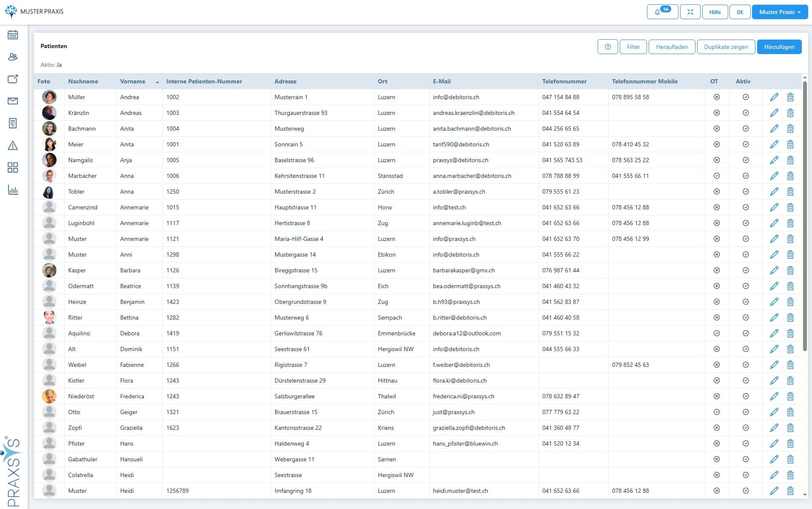Edit patient Kasper Barbara with the pencil icon
This screenshot has height=509, width=812.
[774, 270]
